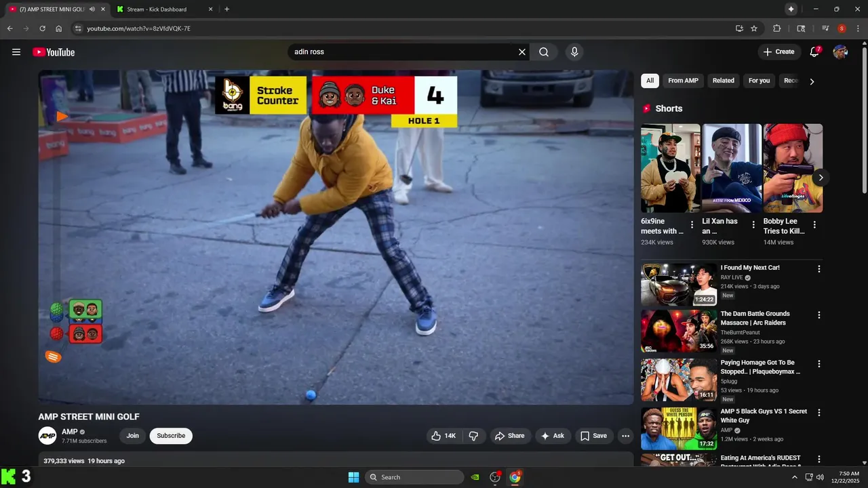Open The Dam Battle Grounds Massacre thumbnail

(x=679, y=331)
